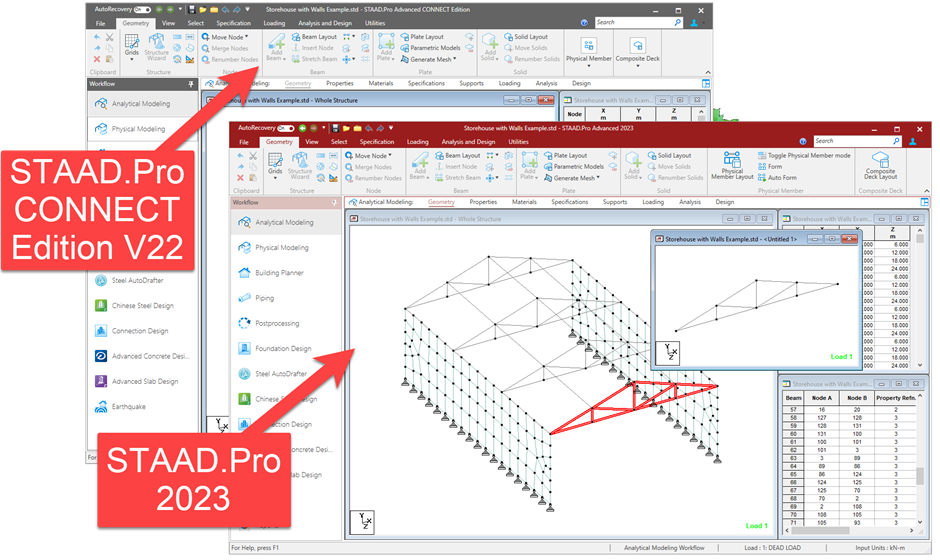940x560 pixels.
Task: Choose Generate Mesh in the 2023 Plate group
Action: coord(571,178)
